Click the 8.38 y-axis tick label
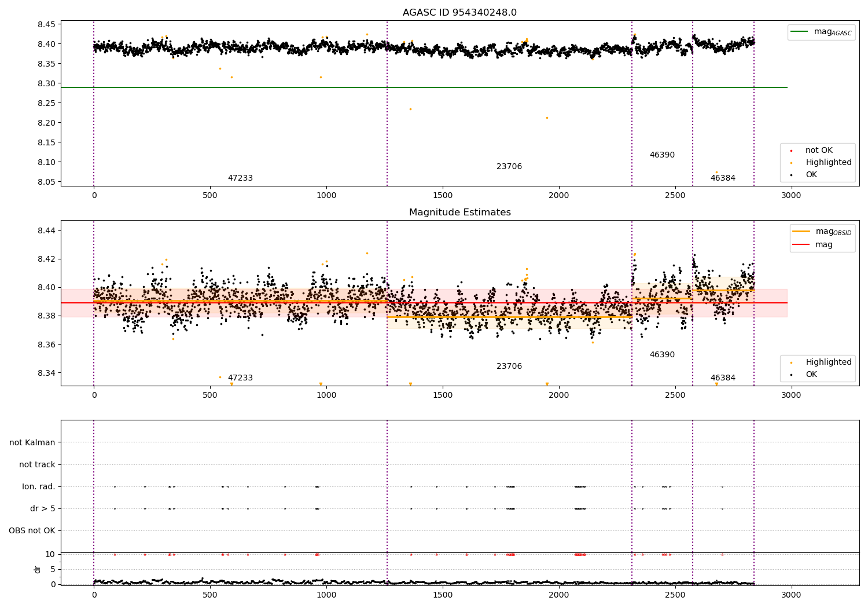Image resolution: width=868 pixels, height=608 pixels. pos(47,316)
